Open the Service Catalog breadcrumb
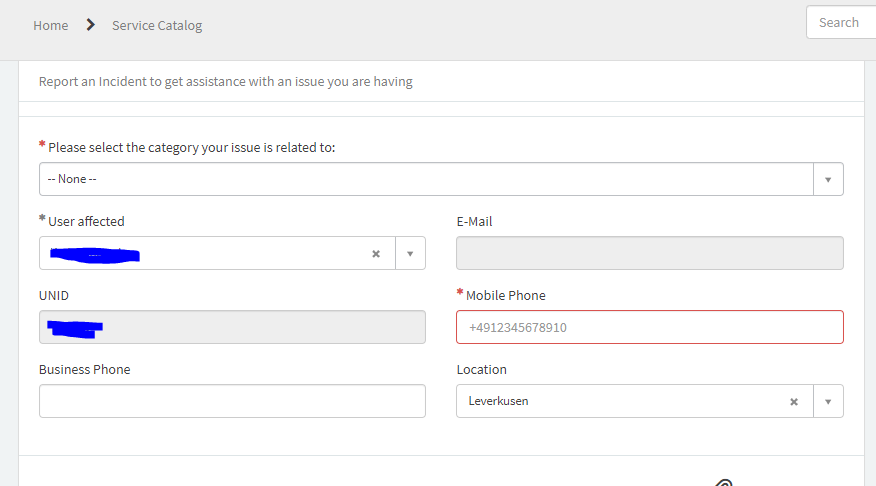This screenshot has height=486, width=876. coord(157,25)
